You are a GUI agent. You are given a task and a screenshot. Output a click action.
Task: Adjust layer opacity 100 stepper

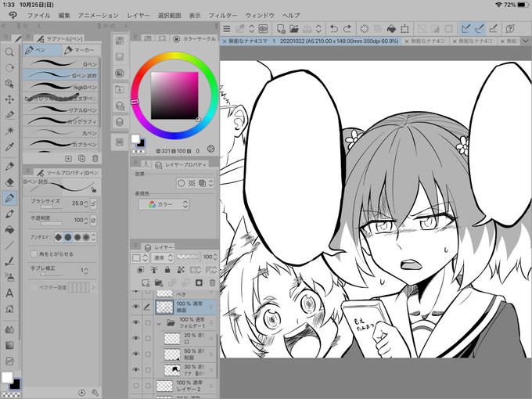(215, 257)
